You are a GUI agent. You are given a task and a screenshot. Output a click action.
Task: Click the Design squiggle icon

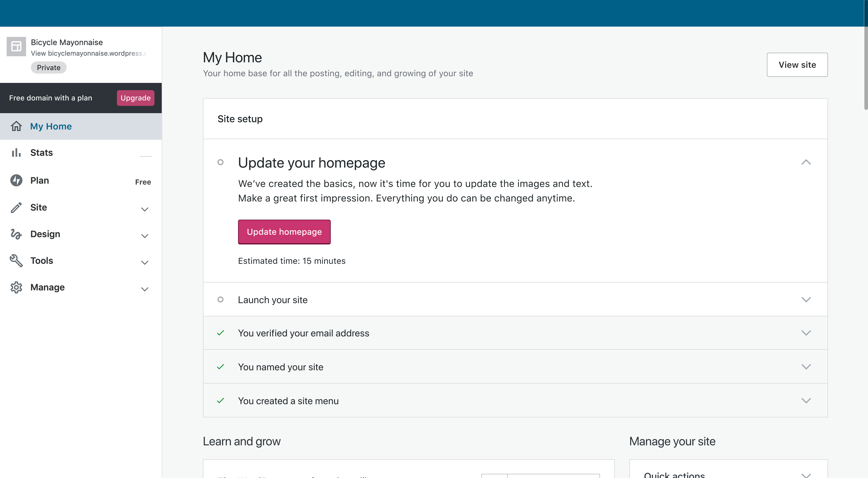[16, 234]
